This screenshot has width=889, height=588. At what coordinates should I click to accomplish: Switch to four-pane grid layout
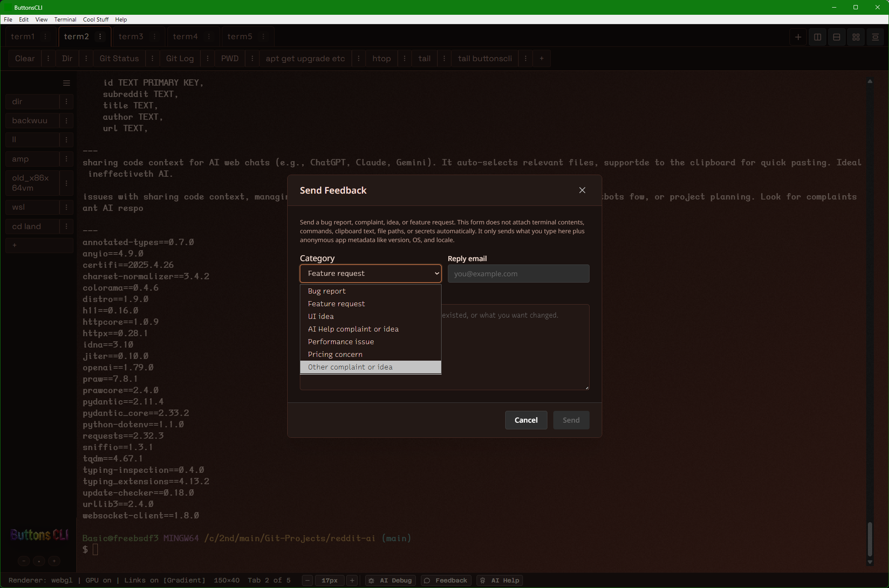856,37
